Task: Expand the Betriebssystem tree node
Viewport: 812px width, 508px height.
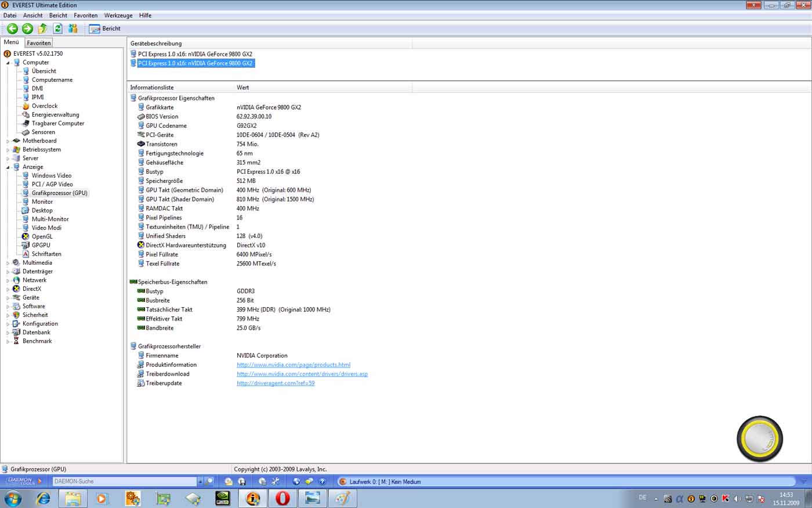Action: tap(8, 150)
